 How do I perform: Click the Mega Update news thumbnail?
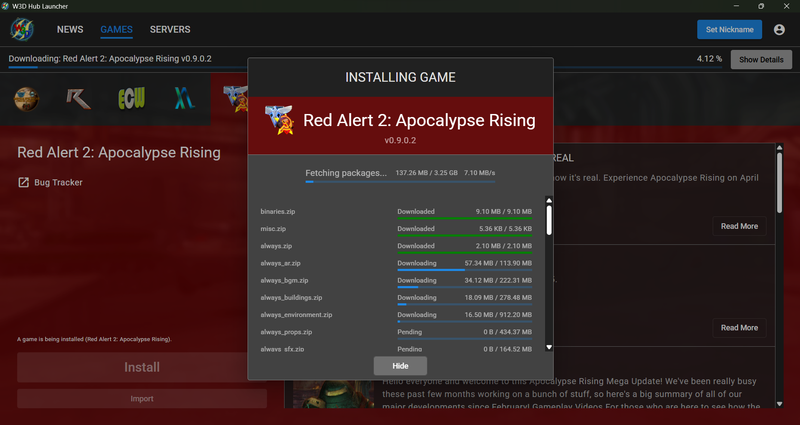coord(334,394)
